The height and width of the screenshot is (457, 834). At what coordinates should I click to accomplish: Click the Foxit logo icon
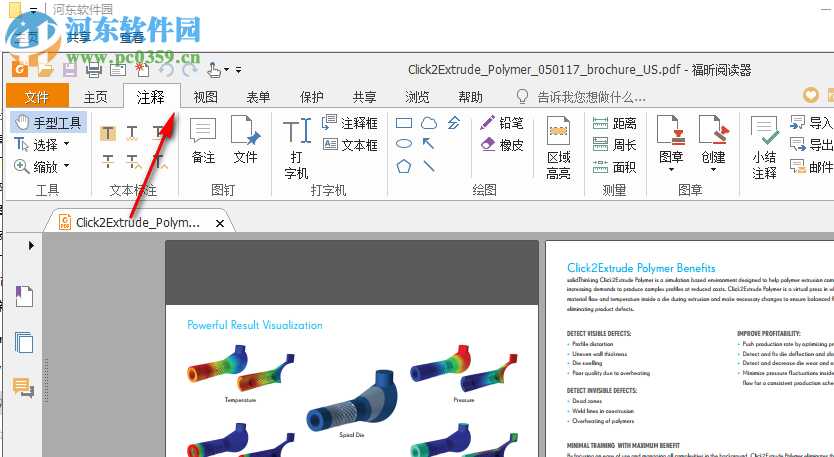(20, 69)
